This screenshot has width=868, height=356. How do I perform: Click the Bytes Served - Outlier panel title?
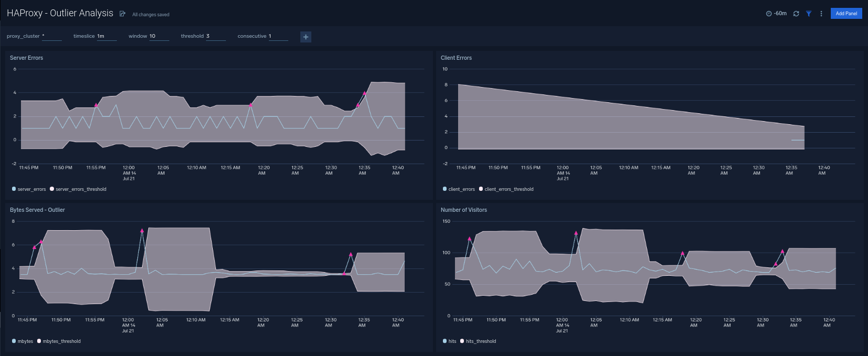click(x=37, y=210)
